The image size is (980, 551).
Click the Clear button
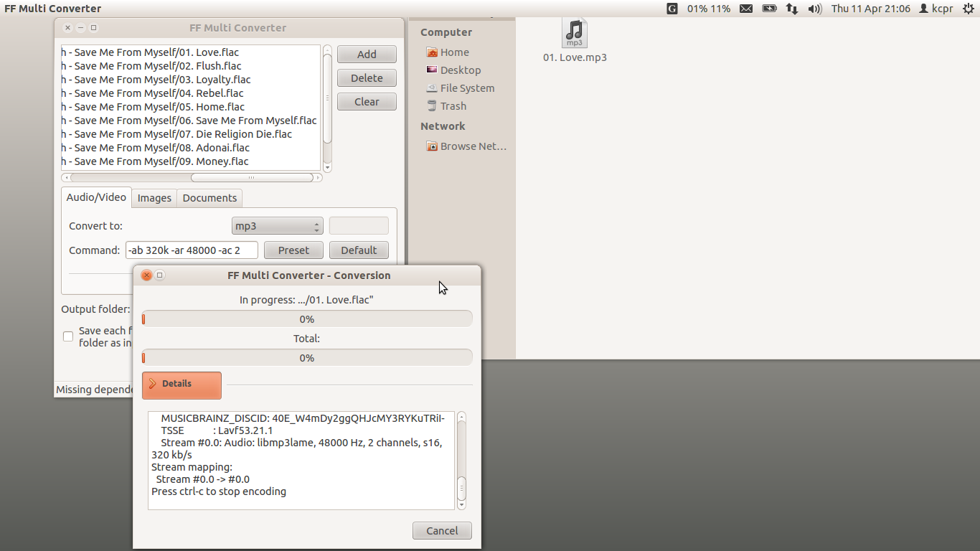point(367,102)
